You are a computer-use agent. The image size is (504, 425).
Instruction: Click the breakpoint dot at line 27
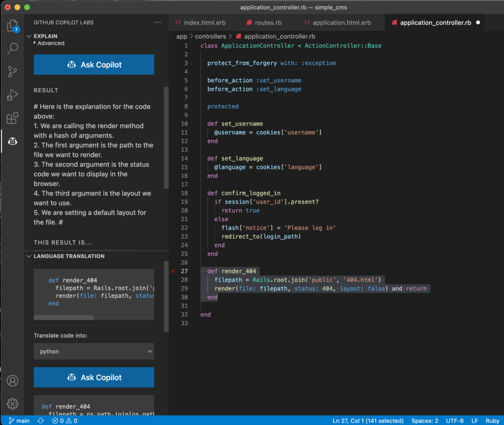tap(173, 271)
